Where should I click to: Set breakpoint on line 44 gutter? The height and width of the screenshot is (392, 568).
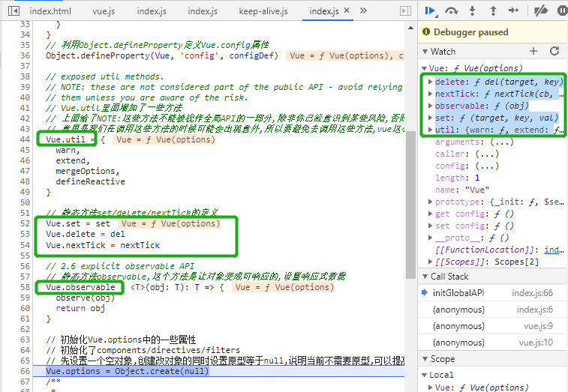[x=25, y=139]
